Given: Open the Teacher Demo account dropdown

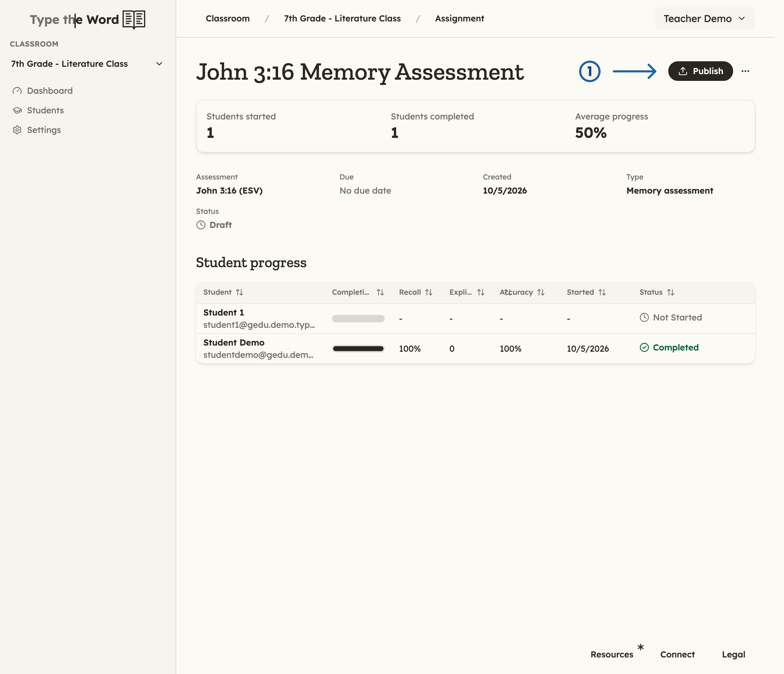Looking at the screenshot, I should (705, 19).
